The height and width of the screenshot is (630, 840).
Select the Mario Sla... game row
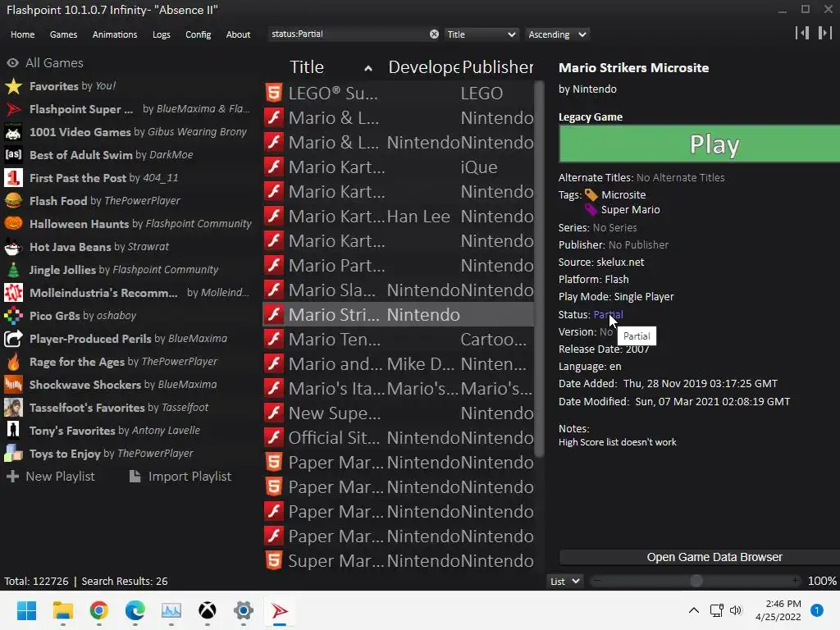(x=399, y=290)
